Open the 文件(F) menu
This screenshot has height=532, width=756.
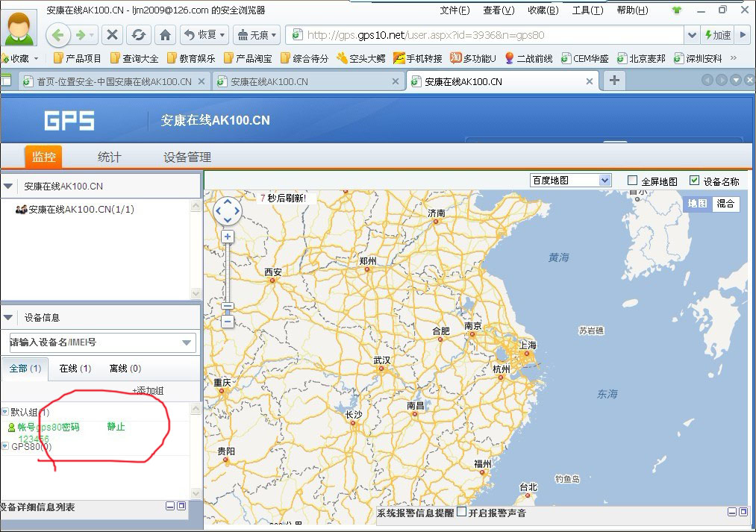click(454, 10)
